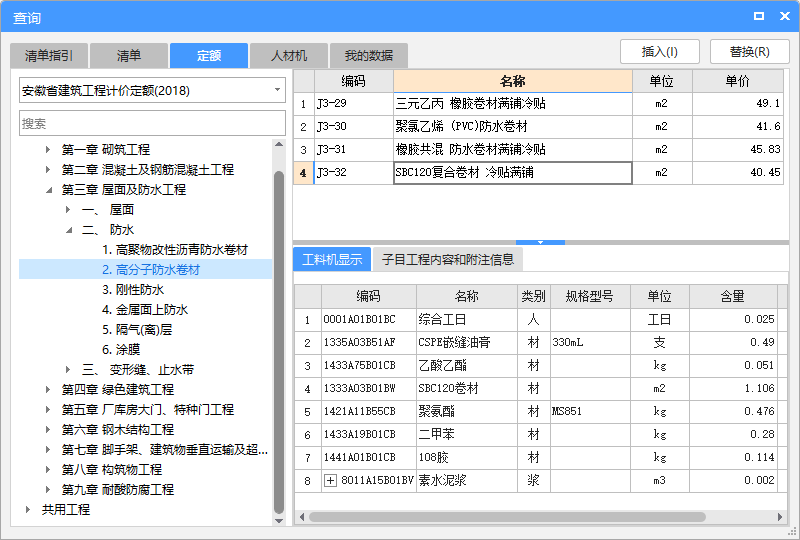This screenshot has height=540, width=800.
Task: Click the MS851 specification cell
Action: pos(590,411)
